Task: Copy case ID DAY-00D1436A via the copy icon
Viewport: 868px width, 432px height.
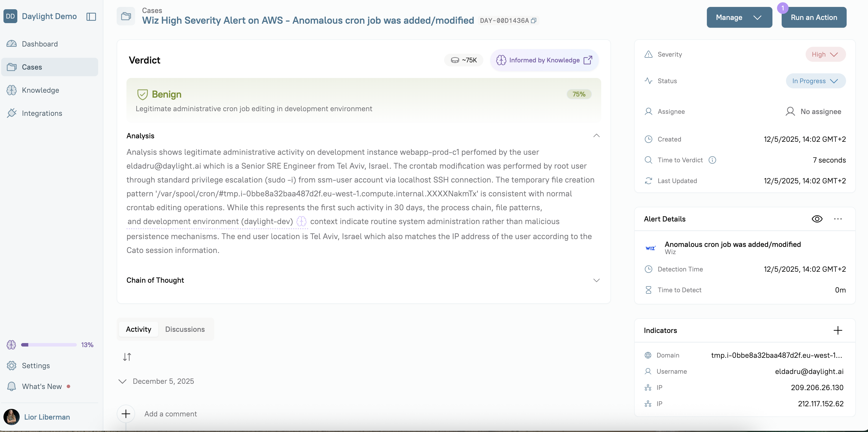Action: [533, 21]
